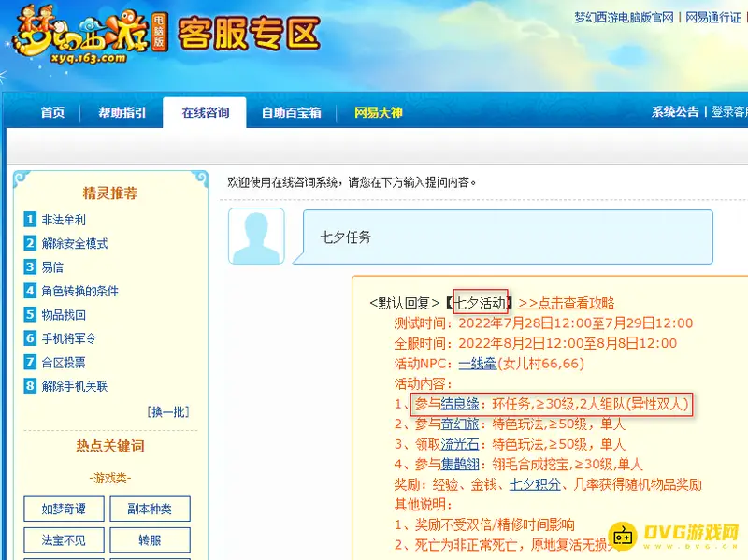This screenshot has width=748, height=560.
Task: Click the 客服专区 header title
Action: click(x=249, y=34)
